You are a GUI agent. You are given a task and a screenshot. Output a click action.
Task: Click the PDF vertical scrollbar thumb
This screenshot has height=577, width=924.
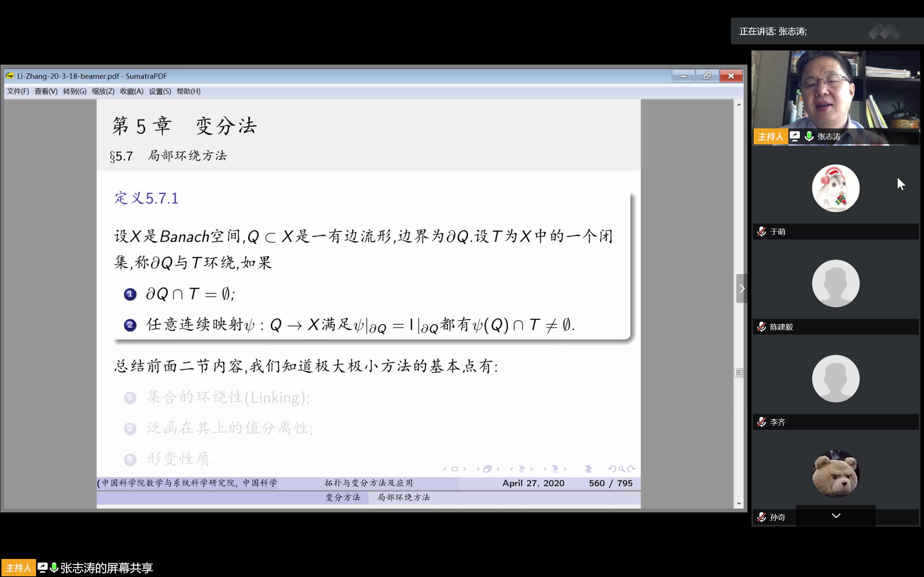tap(738, 373)
